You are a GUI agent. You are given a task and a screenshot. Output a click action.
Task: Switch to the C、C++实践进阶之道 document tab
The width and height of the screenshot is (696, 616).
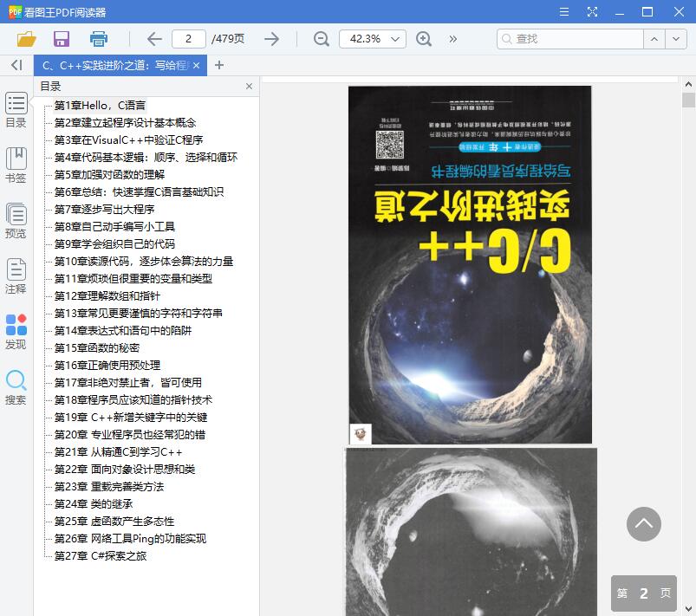(x=115, y=66)
